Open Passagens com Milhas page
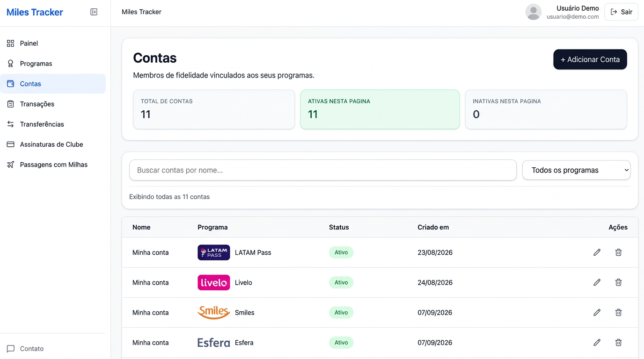 click(53, 165)
